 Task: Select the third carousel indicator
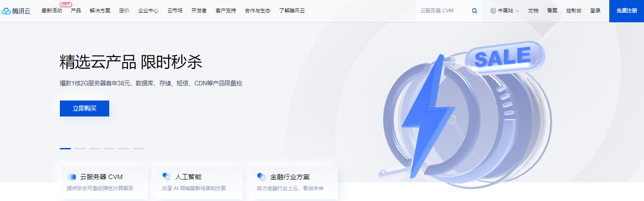95,148
